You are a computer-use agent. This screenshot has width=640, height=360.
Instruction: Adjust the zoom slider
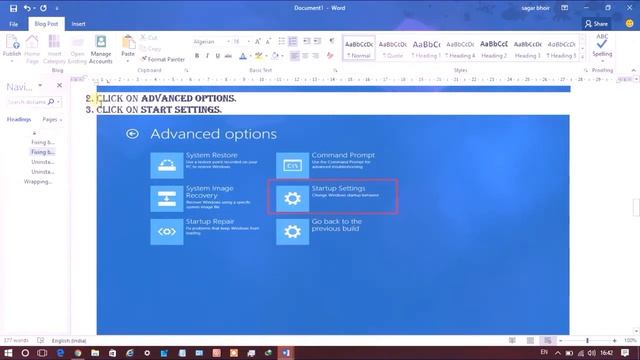[x=587, y=340]
